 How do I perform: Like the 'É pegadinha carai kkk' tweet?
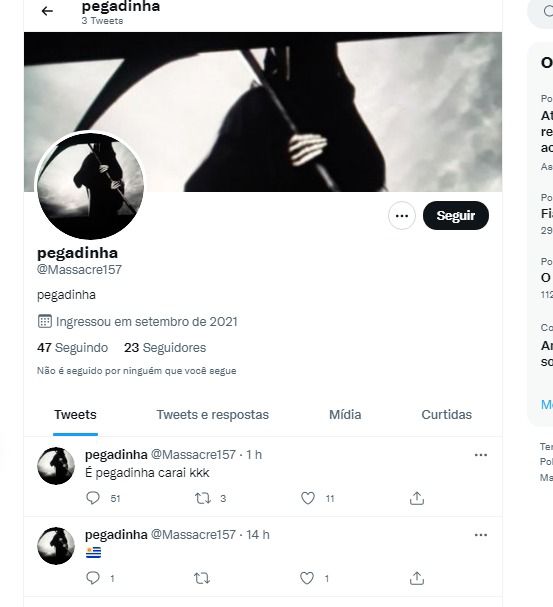(x=308, y=498)
